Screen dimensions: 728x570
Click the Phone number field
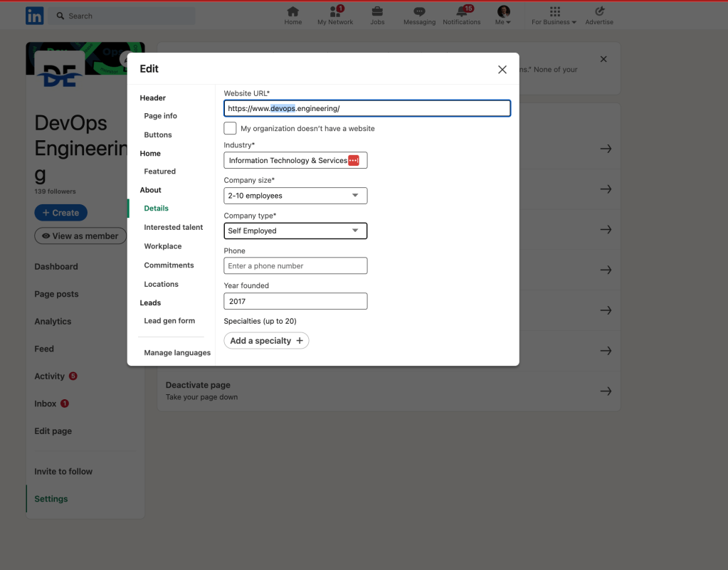pyautogui.click(x=295, y=265)
